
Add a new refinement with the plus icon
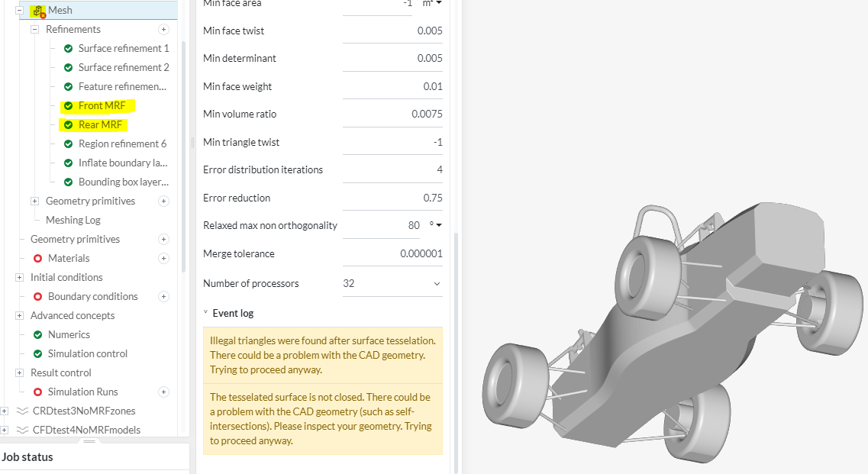163,30
